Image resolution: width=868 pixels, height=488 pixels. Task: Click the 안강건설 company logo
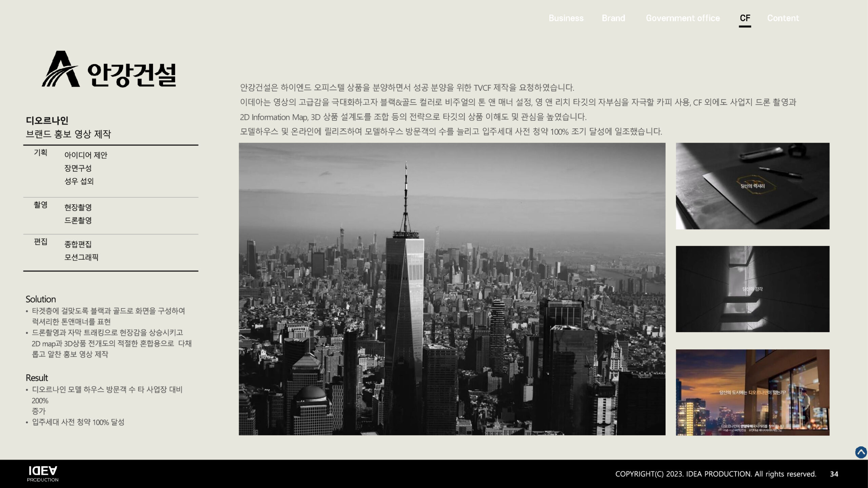pos(109,69)
